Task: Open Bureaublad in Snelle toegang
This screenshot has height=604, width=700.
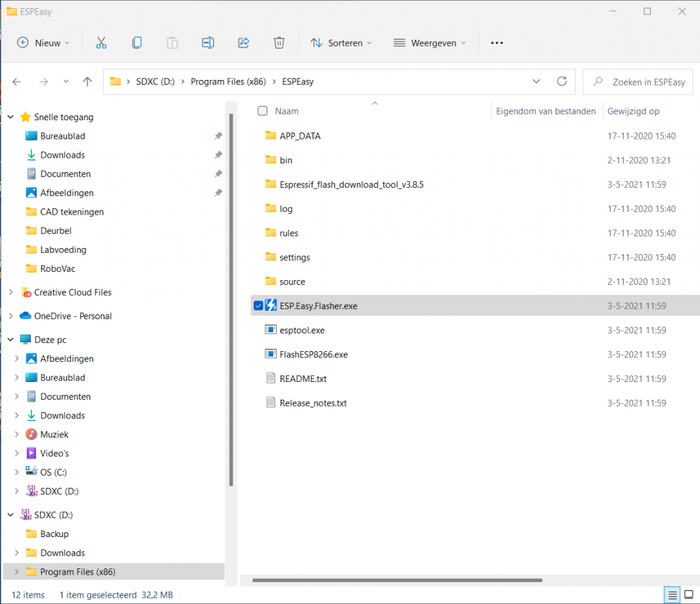Action: coord(62,136)
